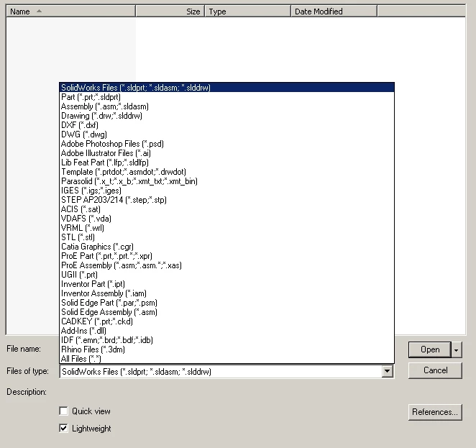
Task: Choose Solid Edge Assembly (*.asm)
Action: (x=226, y=311)
